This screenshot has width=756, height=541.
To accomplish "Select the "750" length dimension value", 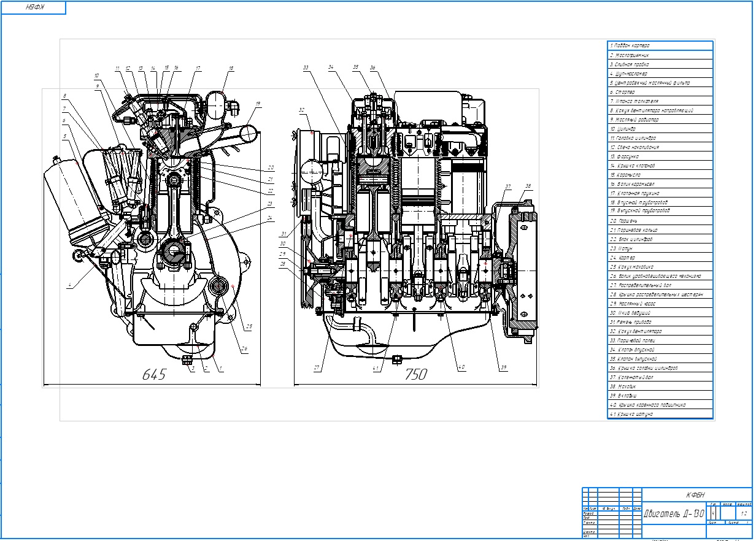I will point(415,374).
